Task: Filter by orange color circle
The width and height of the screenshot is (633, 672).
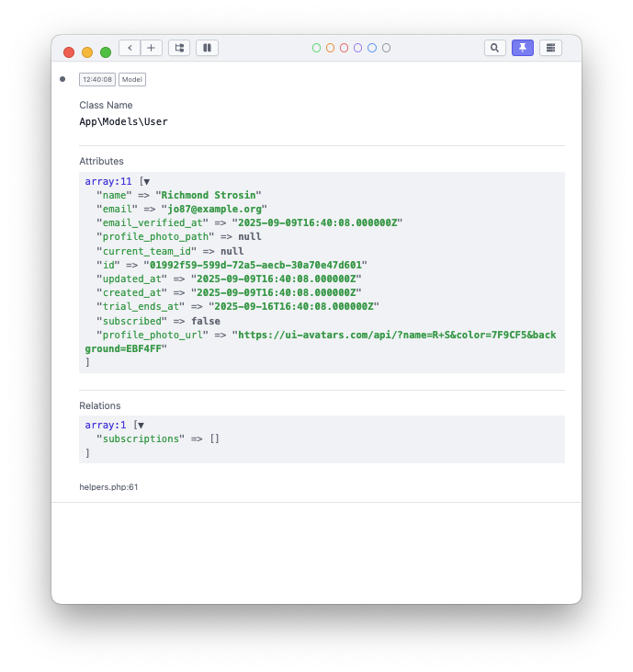Action: coord(330,48)
